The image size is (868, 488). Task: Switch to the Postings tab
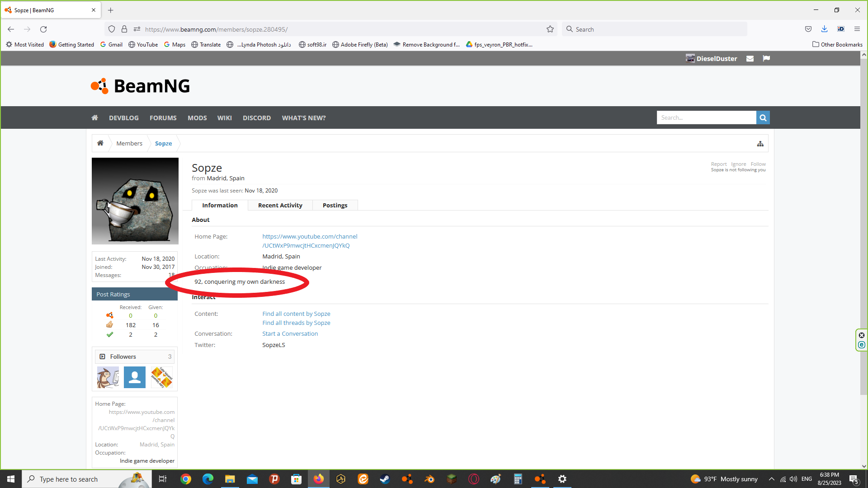pyautogui.click(x=335, y=206)
